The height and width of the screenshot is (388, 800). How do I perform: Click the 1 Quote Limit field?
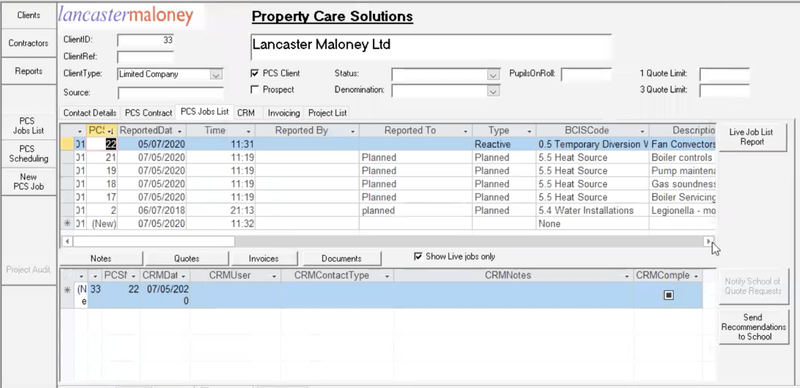pyautogui.click(x=724, y=75)
